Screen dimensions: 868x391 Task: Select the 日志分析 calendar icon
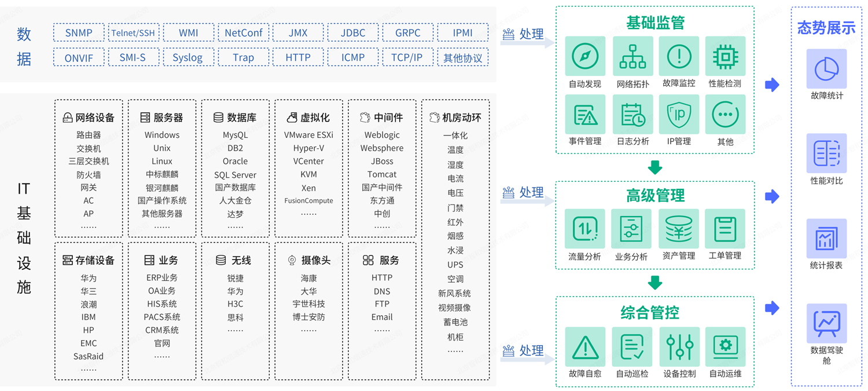coord(632,115)
